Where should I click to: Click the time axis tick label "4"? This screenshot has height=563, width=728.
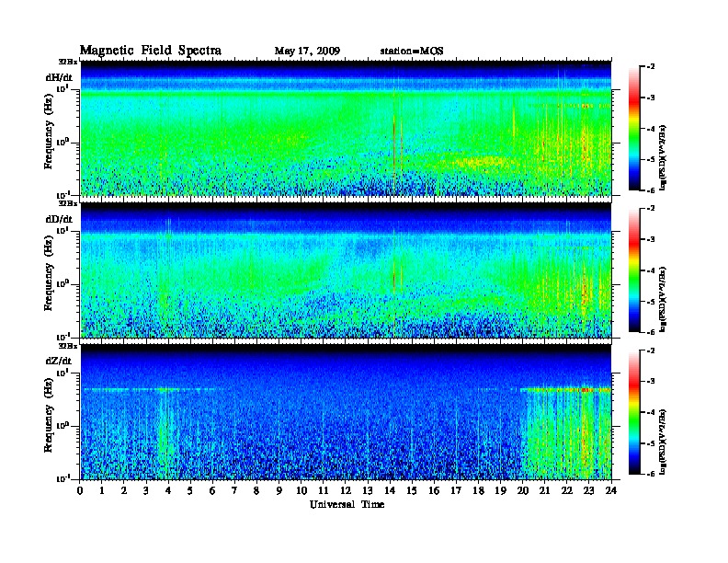click(168, 490)
